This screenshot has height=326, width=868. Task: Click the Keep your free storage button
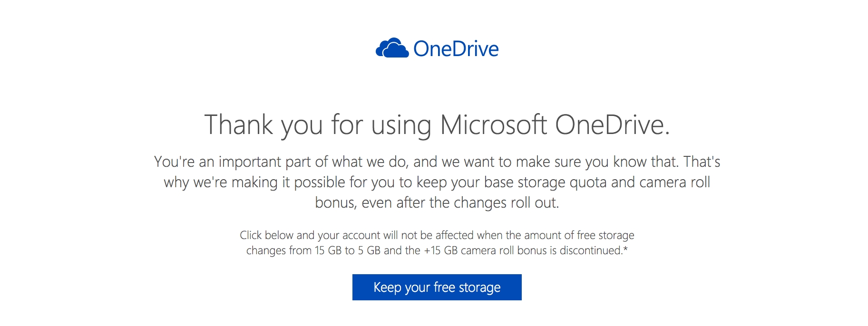pos(437,287)
